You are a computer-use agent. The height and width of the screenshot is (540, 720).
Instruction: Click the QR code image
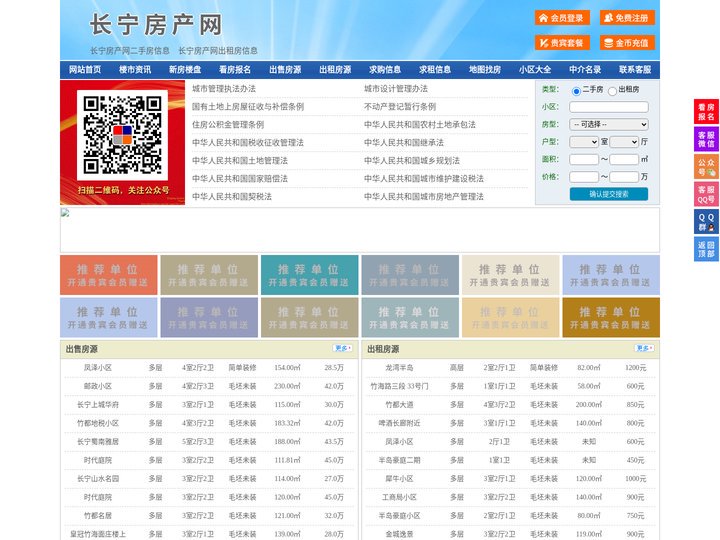pos(122,135)
